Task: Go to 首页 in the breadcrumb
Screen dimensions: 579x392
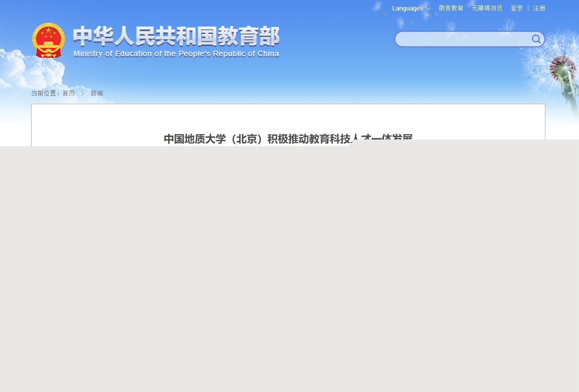Action: 69,93
